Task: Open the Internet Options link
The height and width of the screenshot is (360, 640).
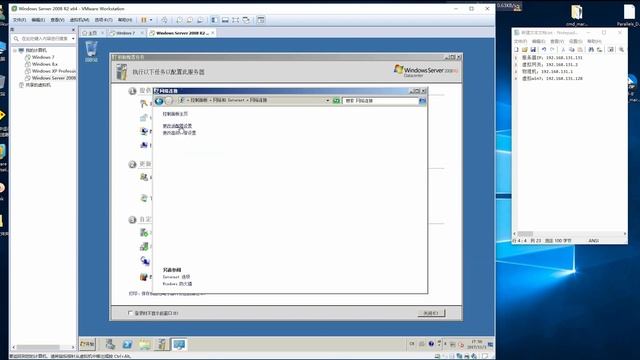Action: coord(176,277)
